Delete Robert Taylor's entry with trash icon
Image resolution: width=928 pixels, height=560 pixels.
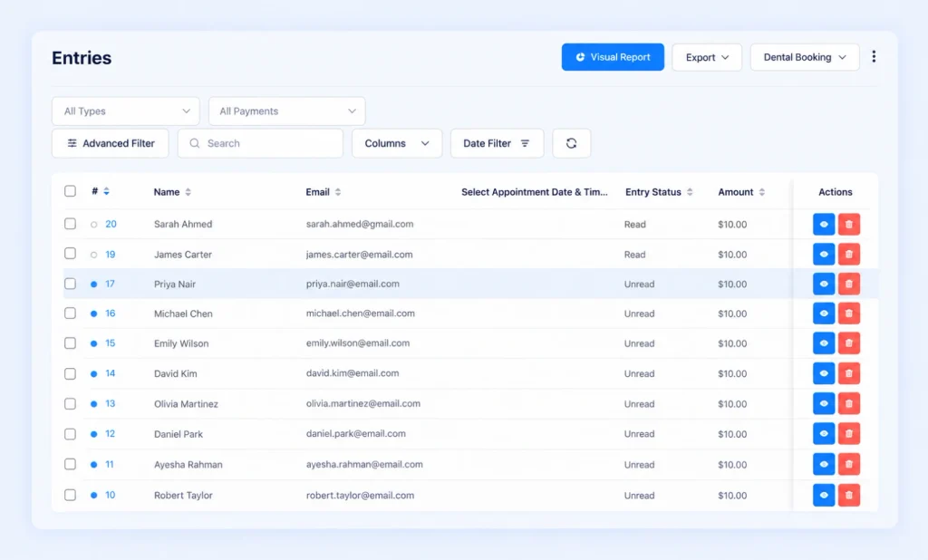click(x=848, y=495)
